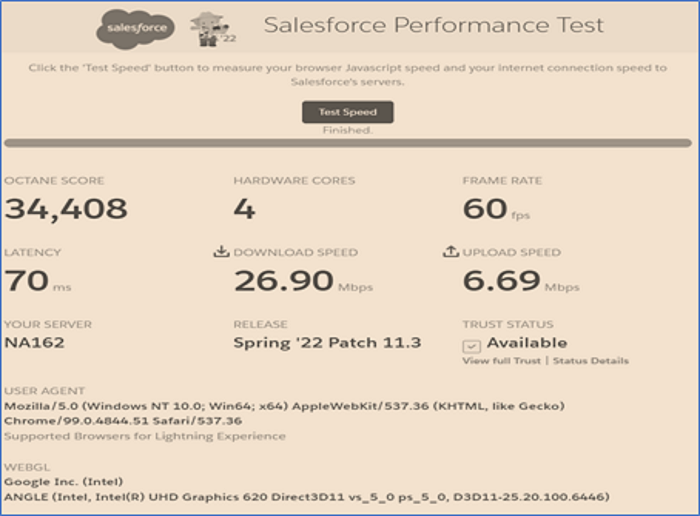This screenshot has width=700, height=516.
Task: Select the server name NA162
Action: tap(34, 343)
